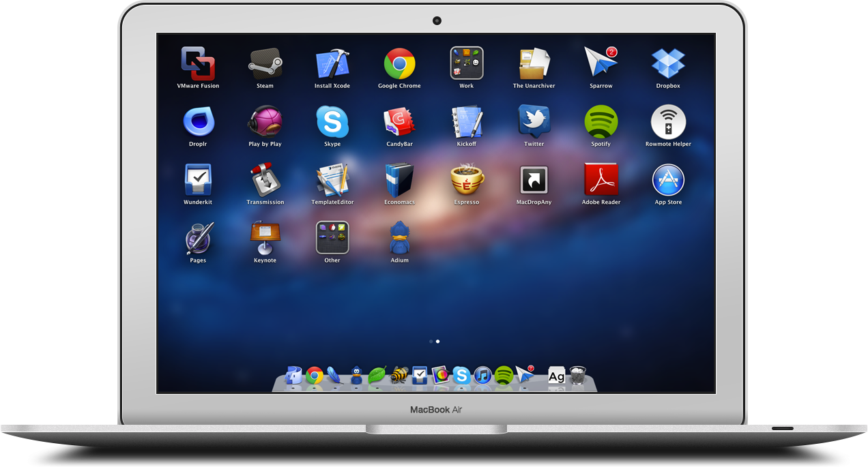Launch Pages
The height and width of the screenshot is (467, 868).
tap(198, 238)
